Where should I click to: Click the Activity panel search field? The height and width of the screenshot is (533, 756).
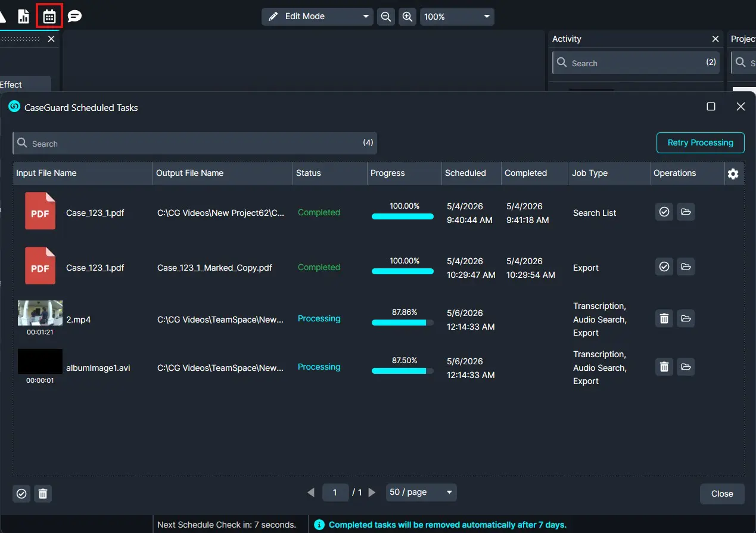click(636, 63)
